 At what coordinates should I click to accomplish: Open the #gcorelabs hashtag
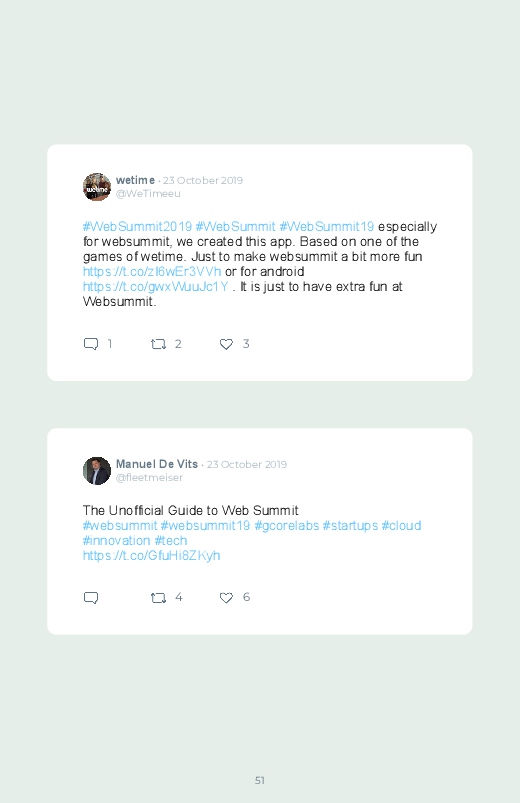[x=287, y=525]
